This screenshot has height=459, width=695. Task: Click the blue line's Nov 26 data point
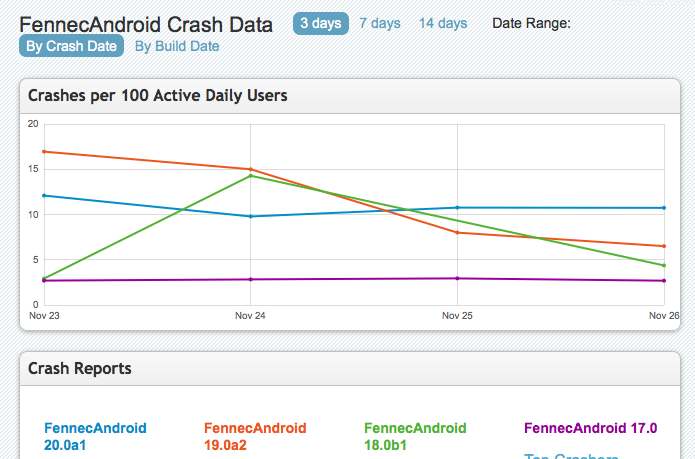click(x=664, y=208)
